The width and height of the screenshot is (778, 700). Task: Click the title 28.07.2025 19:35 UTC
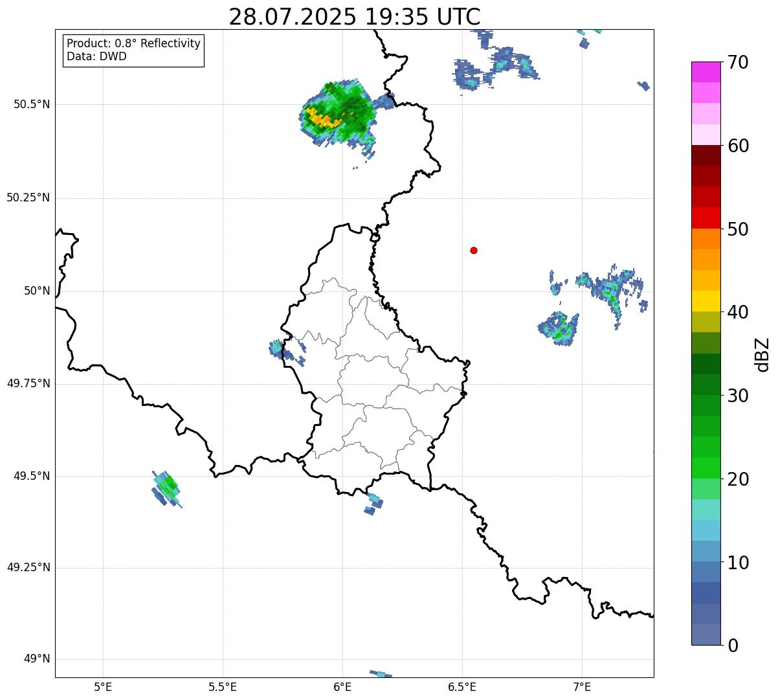click(x=355, y=17)
